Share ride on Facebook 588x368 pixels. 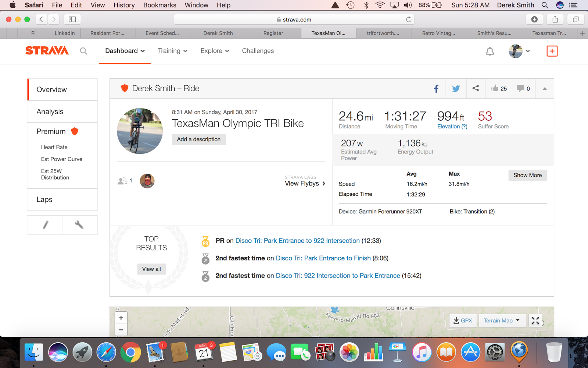tap(436, 88)
